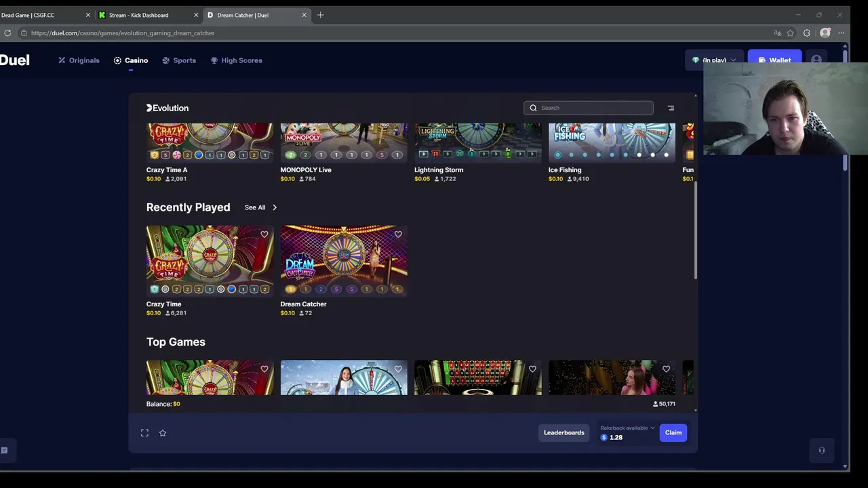Click the Crazy Time A title text
Image resolution: width=868 pixels, height=488 pixels.
pyautogui.click(x=167, y=170)
